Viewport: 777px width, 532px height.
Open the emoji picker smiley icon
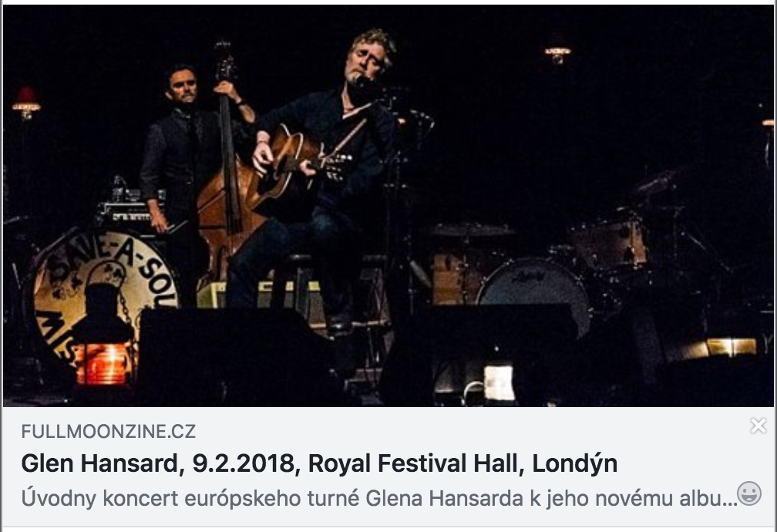749,493
